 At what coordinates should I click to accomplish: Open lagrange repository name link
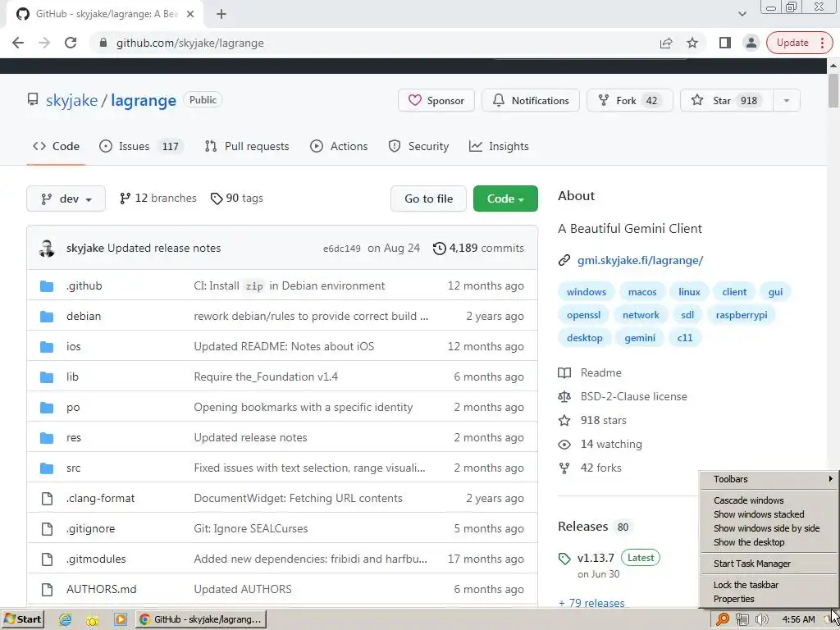coord(144,101)
